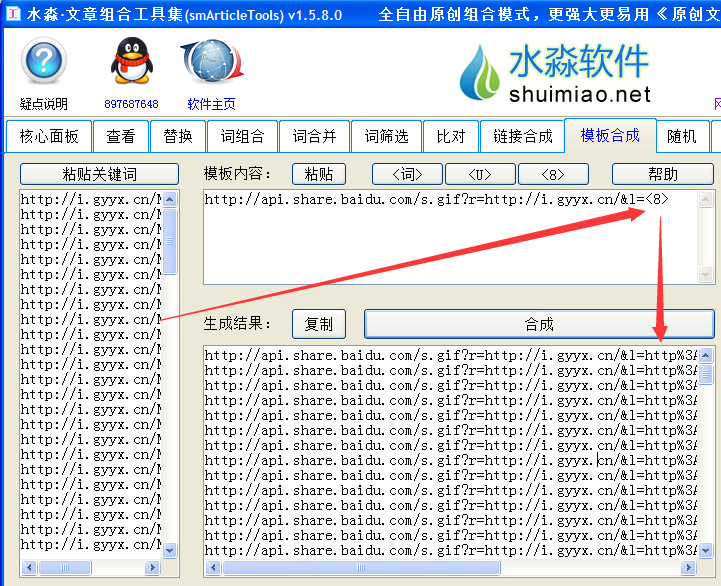Switch to the 词组合 tab
The height and width of the screenshot is (586, 721).
242,136
